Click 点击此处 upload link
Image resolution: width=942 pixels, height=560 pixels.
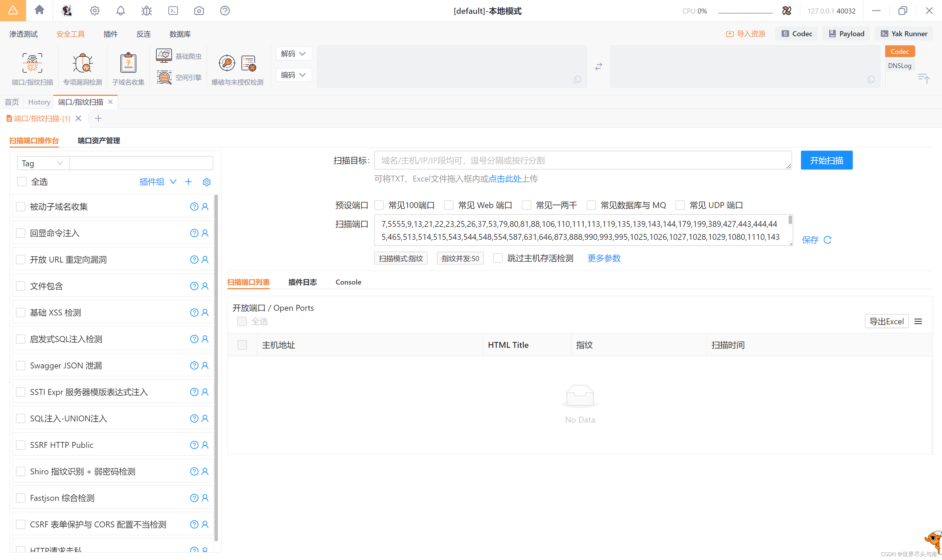pyautogui.click(x=505, y=179)
